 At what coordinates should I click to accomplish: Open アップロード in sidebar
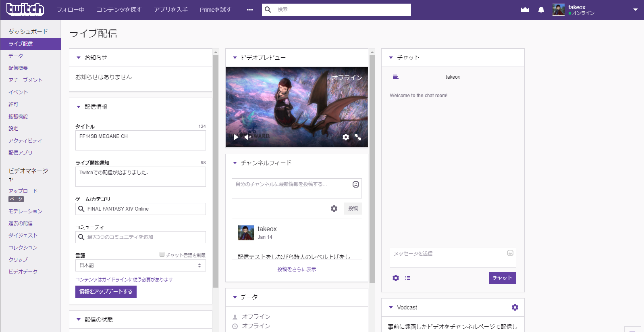click(x=23, y=191)
